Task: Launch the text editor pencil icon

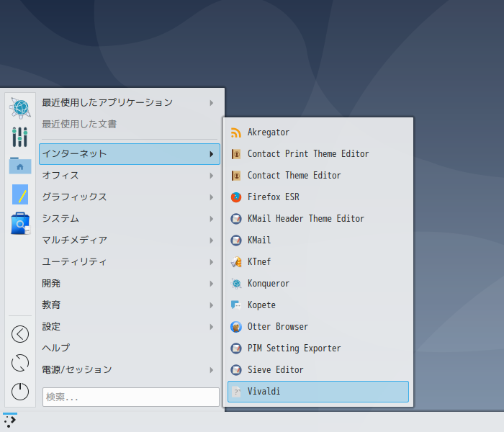Action: click(20, 194)
